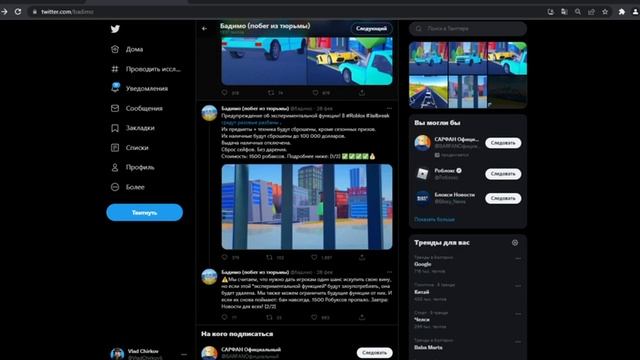The width and height of the screenshot is (640, 360).
Task: Click the home house icon
Action: coord(115,49)
